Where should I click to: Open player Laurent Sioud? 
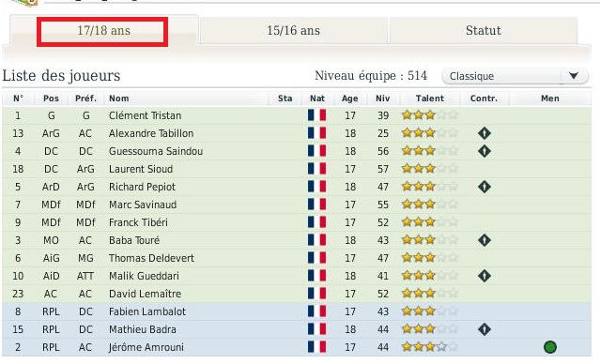pos(141,169)
